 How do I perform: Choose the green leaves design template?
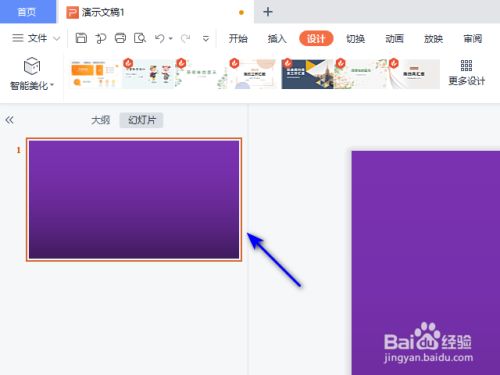pyautogui.click(x=202, y=74)
